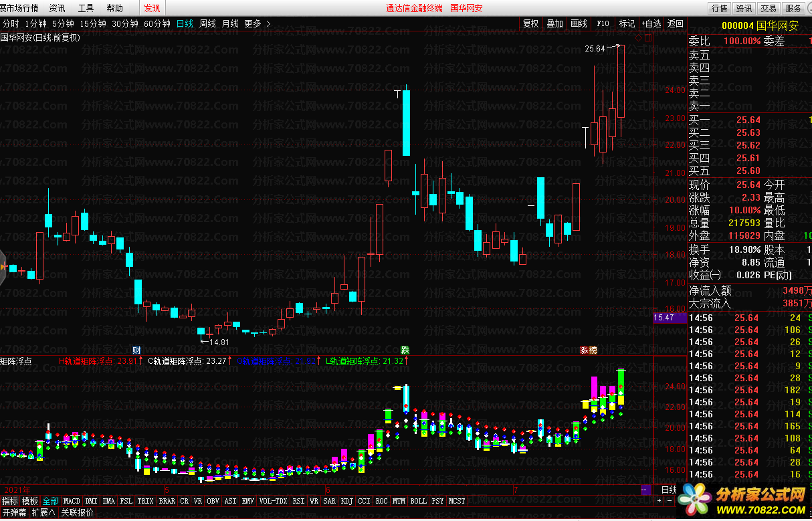Apply the FSL indicator
This screenshot has height=521, width=812.
tap(126, 501)
